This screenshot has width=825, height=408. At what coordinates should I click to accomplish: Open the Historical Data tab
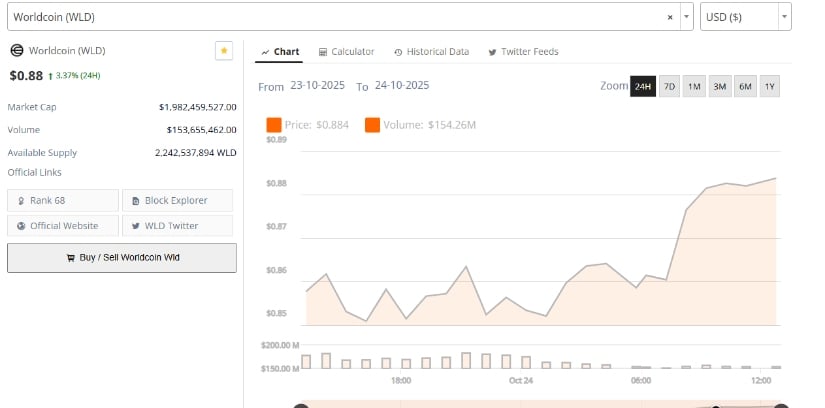[x=431, y=52]
